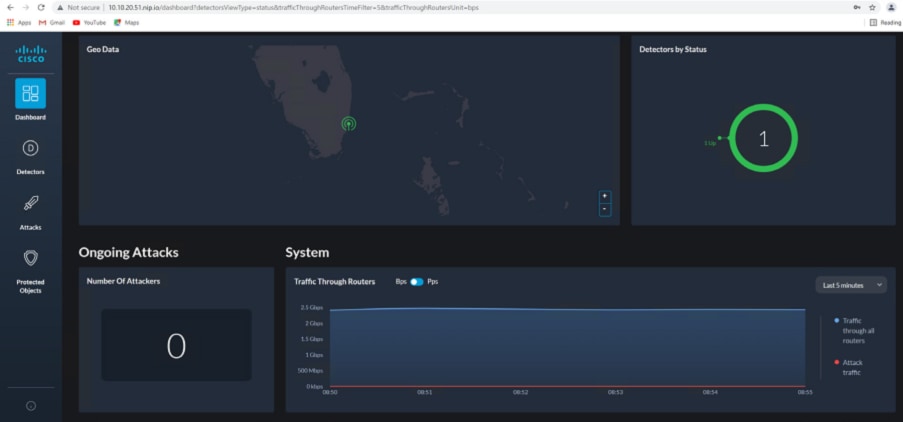Open the Gmail bookmark
903x422 pixels.
click(51, 22)
